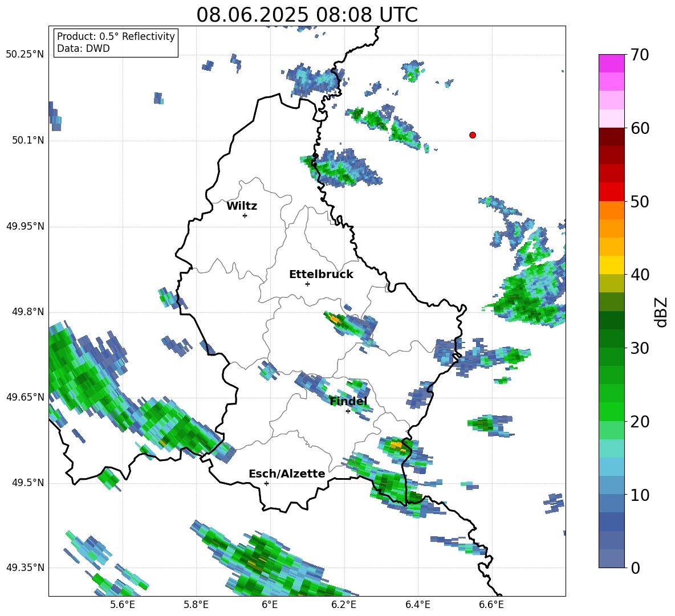This screenshot has height=616, width=675.
Task: Click the colorbar value 10
Action: pyautogui.click(x=639, y=495)
